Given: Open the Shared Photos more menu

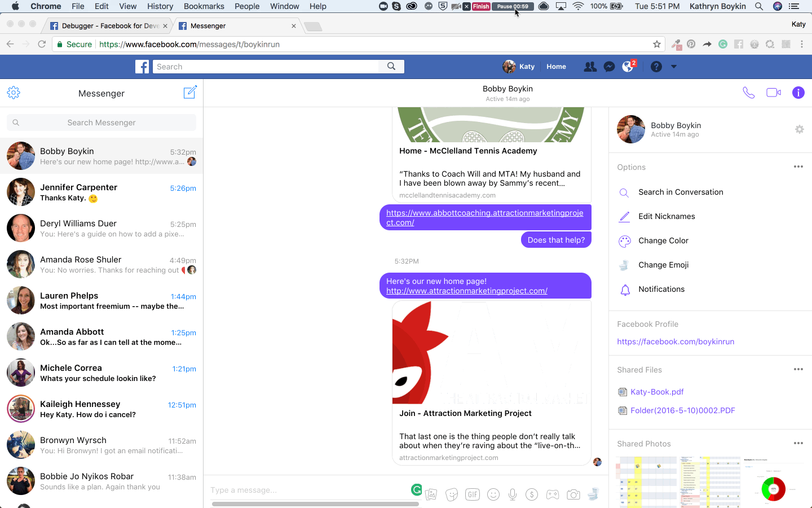Looking at the screenshot, I should (x=798, y=443).
